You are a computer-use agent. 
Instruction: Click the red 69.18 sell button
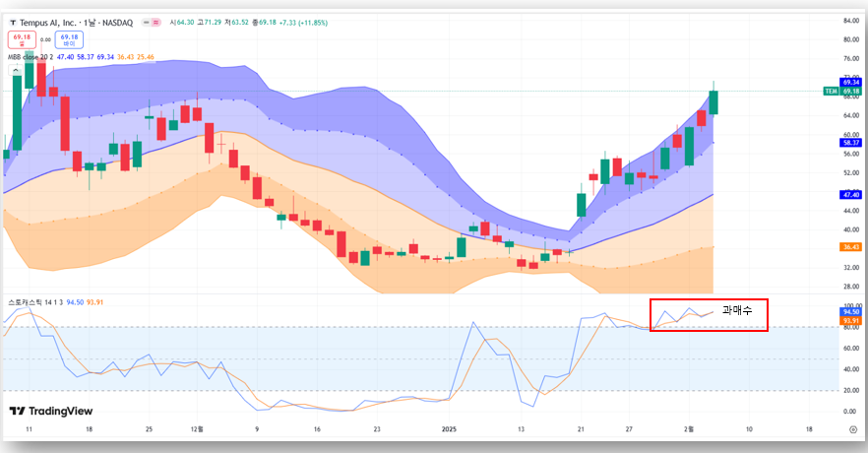tap(22, 39)
